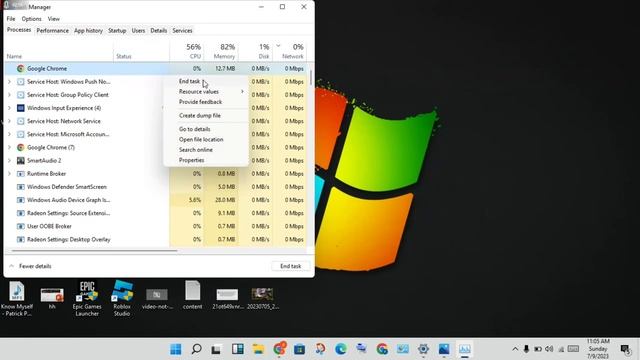The width and height of the screenshot is (640, 360).
Task: Sort processes by CPU column
Action: 187,51
